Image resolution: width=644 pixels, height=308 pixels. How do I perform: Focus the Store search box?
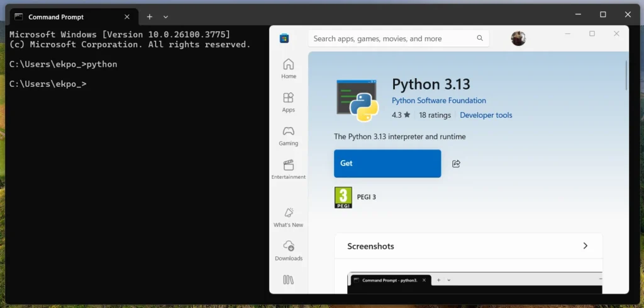click(398, 38)
